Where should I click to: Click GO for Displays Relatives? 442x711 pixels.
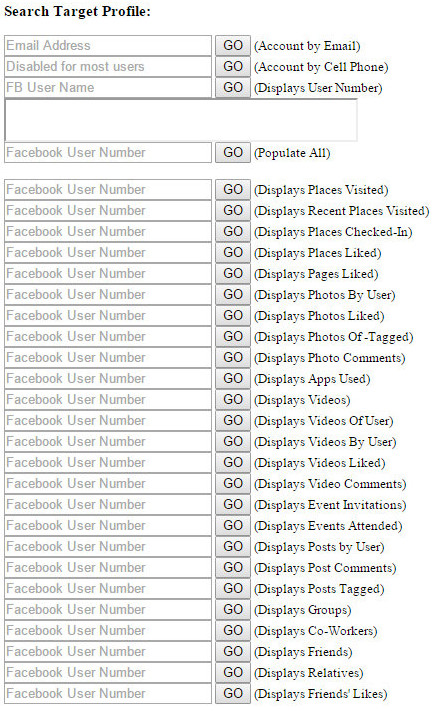pos(233,672)
